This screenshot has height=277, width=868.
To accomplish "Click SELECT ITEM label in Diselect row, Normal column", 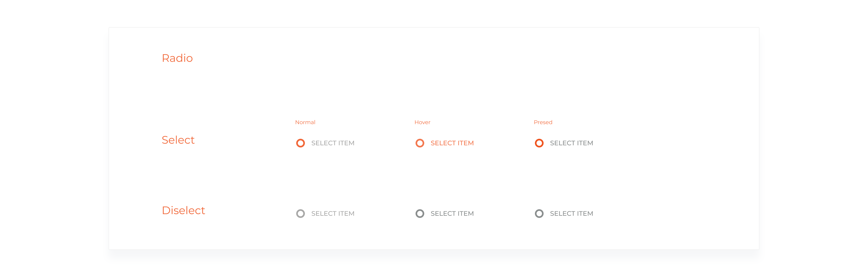I will (x=333, y=213).
